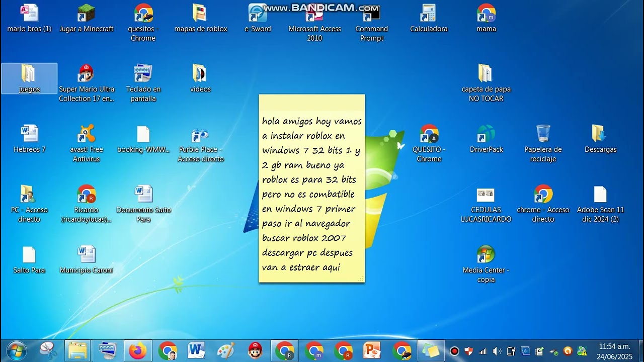Open the quesitos - Chrome shortcut
644x362 pixels.
click(x=143, y=23)
